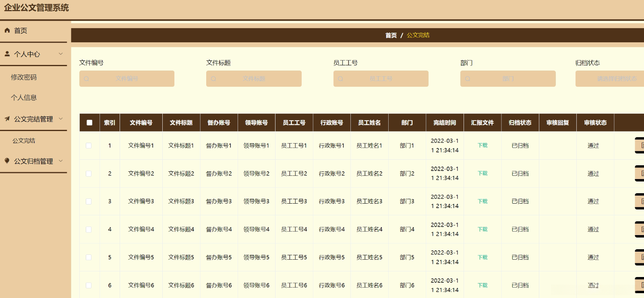Viewport: 644px width, 298px height.
Task: Download the report file for 文件编号1
Action: (482, 146)
